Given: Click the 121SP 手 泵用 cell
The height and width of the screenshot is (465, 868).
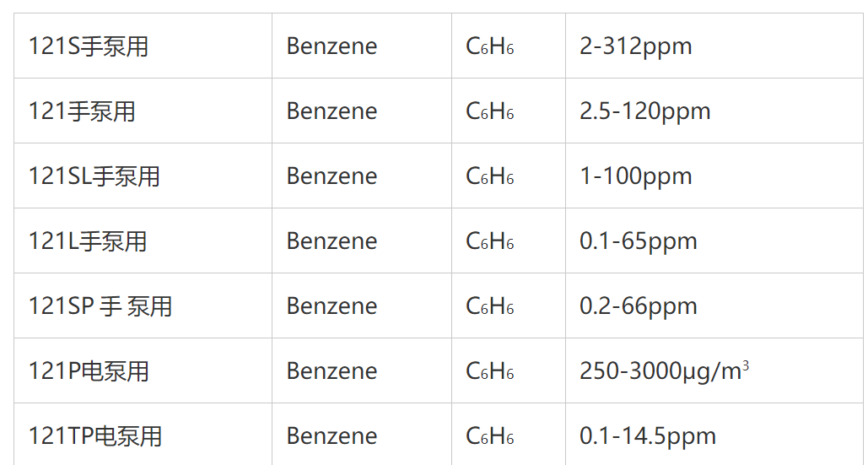Looking at the screenshot, I should (100, 306).
